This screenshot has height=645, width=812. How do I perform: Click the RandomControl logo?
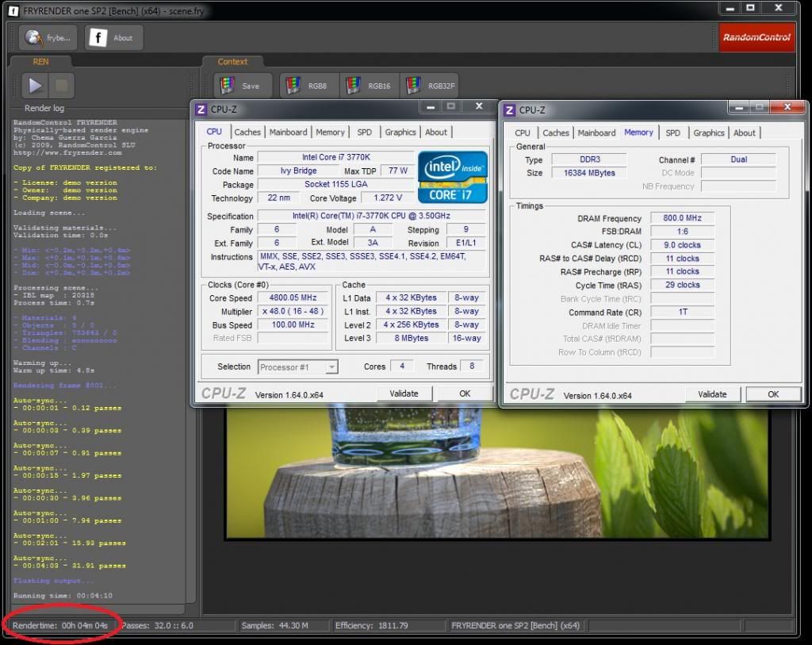tap(756, 37)
